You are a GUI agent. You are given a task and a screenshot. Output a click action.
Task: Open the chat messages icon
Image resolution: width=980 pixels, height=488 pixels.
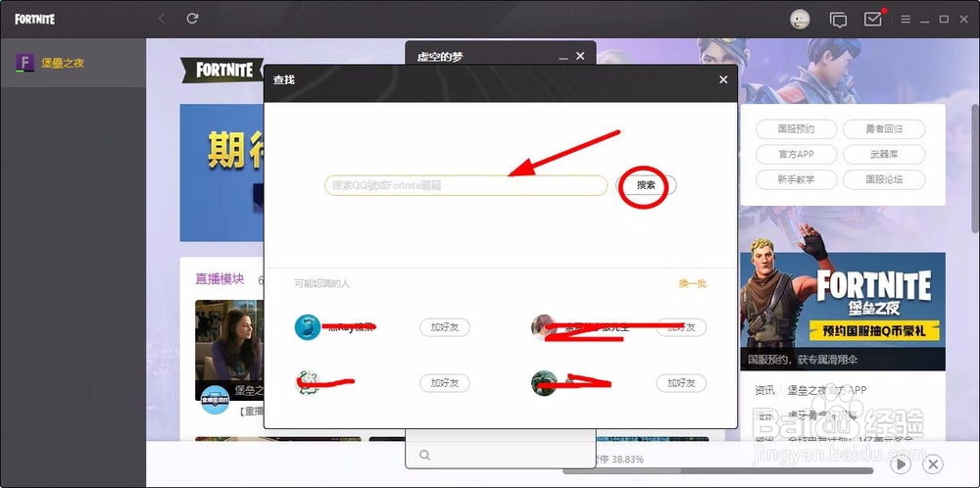point(838,20)
